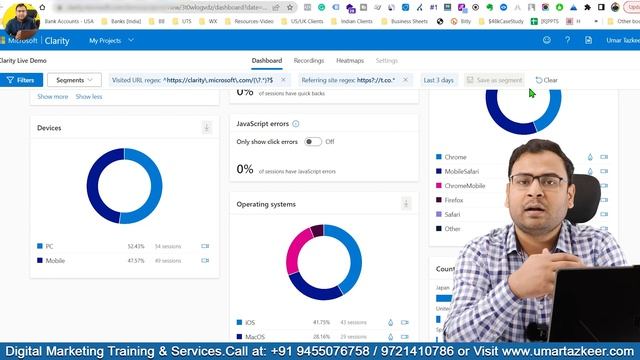Download the Devices card data
The image size is (640, 360).
[207, 128]
